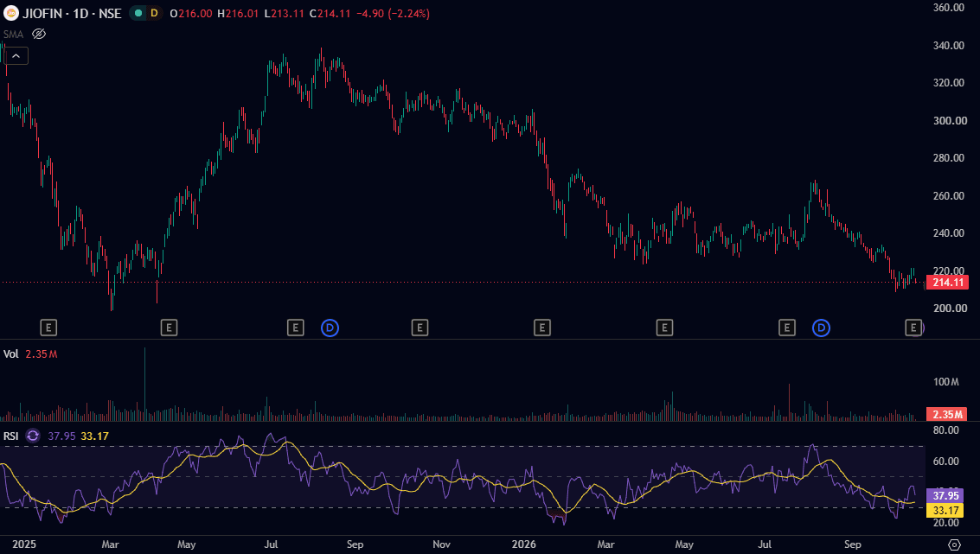Open the January 2026 earnings E marker
980x554 pixels.
(541, 328)
